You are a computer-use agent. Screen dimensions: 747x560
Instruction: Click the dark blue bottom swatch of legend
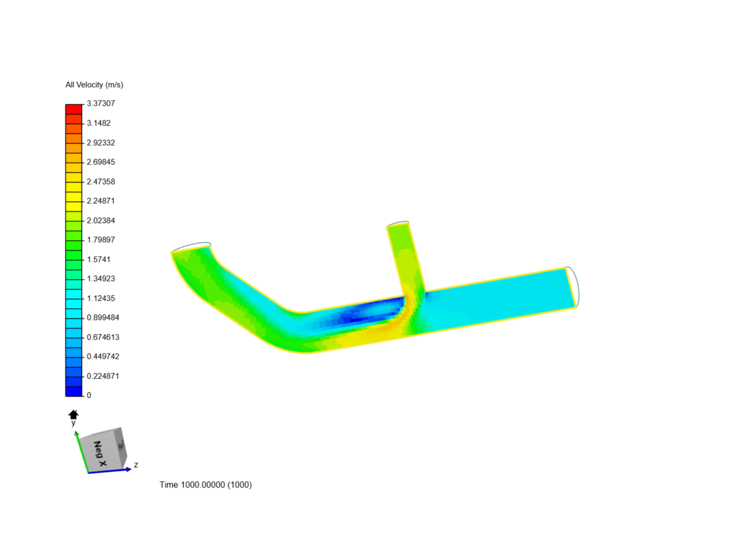(74, 391)
